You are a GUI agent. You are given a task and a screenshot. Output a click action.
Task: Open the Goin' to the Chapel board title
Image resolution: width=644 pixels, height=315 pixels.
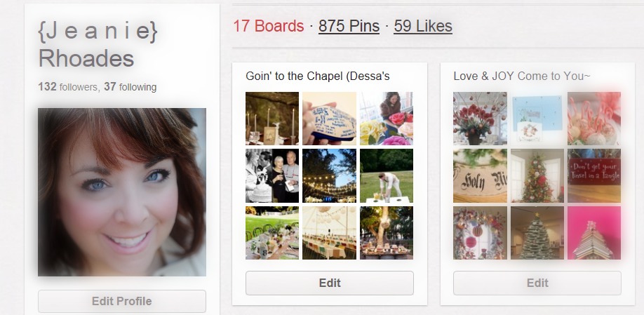317,76
